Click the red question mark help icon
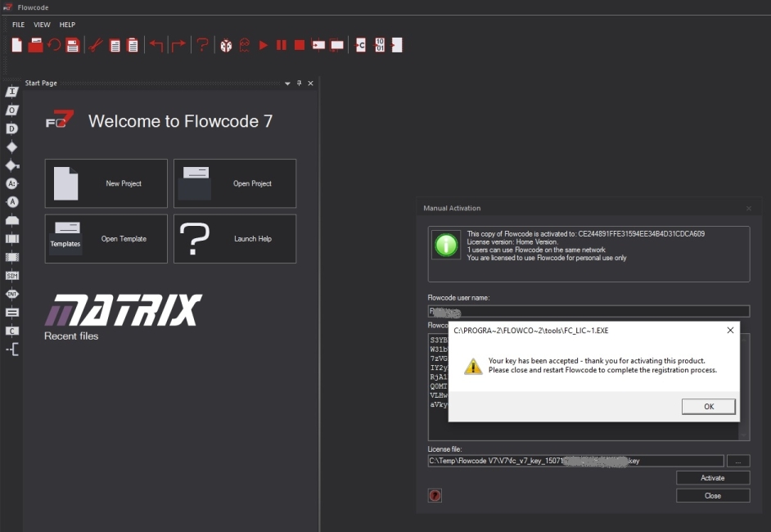The width and height of the screenshot is (771, 532). tap(202, 45)
